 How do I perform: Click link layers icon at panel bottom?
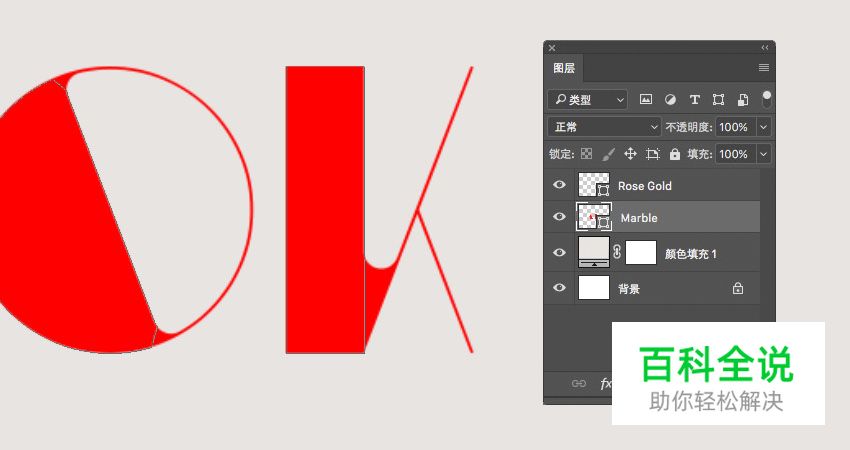pos(578,384)
